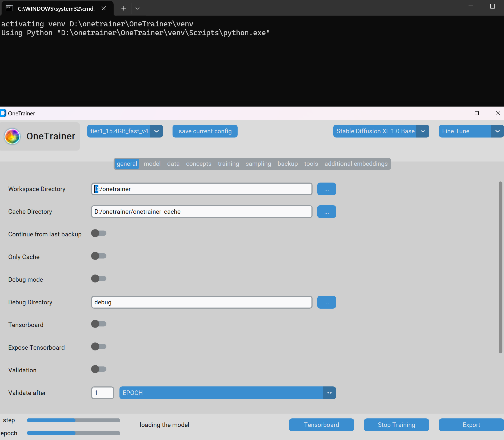Open the tools tab
Screen dimensions: 504x440
(311, 164)
